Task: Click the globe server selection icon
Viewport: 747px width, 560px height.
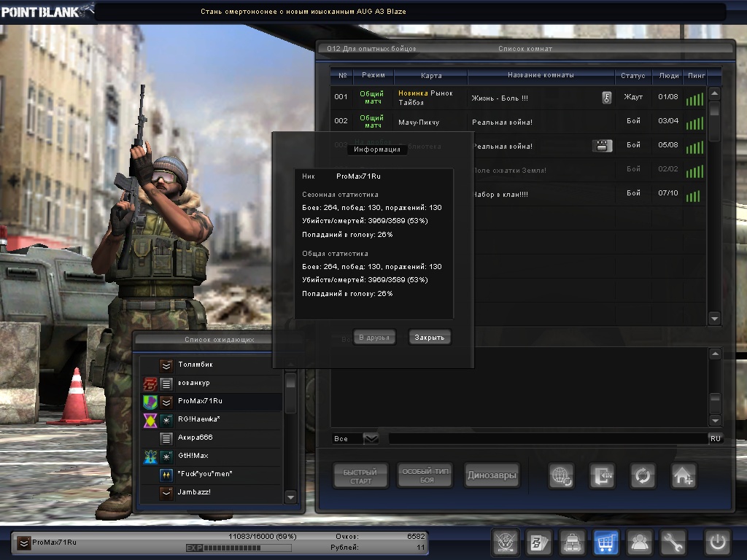Action: tap(561, 475)
